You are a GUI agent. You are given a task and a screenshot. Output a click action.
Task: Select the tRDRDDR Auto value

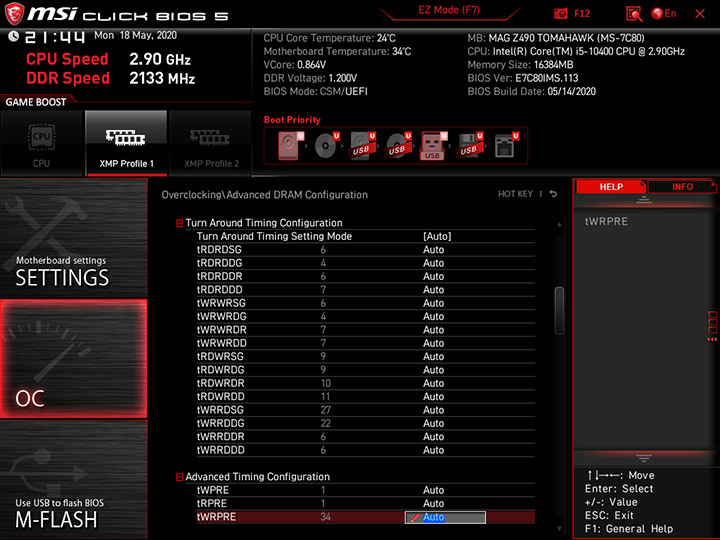[433, 276]
